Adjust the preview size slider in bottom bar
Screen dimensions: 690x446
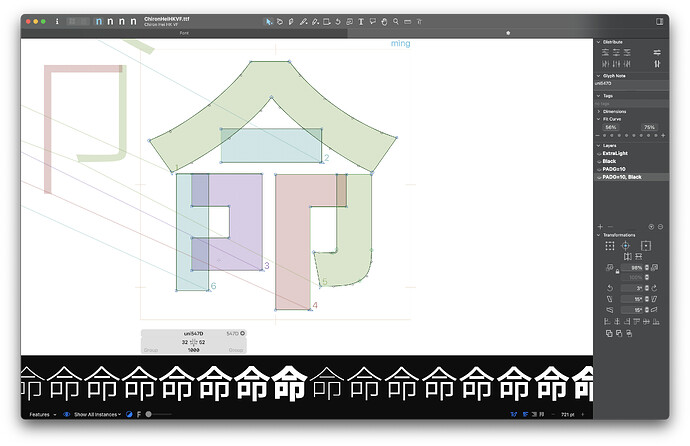coord(149,414)
